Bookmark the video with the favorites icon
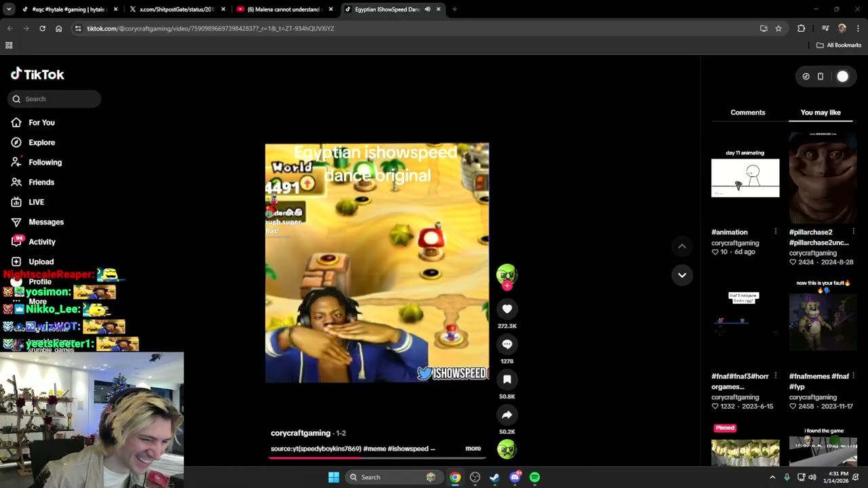868x488 pixels. [x=507, y=380]
